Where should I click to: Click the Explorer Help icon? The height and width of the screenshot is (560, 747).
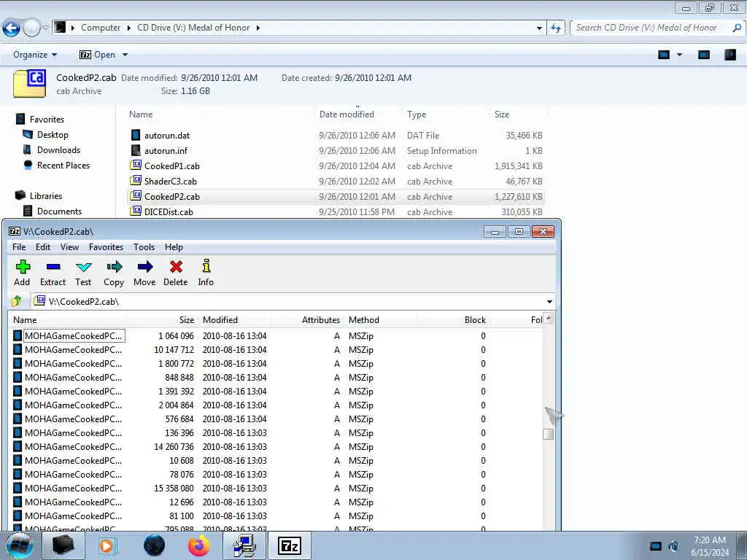click(729, 55)
